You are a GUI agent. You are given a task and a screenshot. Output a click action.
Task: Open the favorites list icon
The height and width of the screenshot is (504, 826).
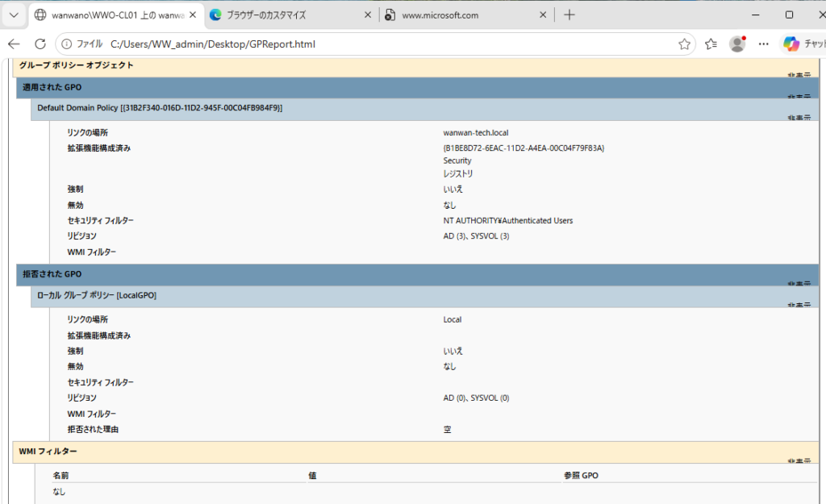pos(711,44)
